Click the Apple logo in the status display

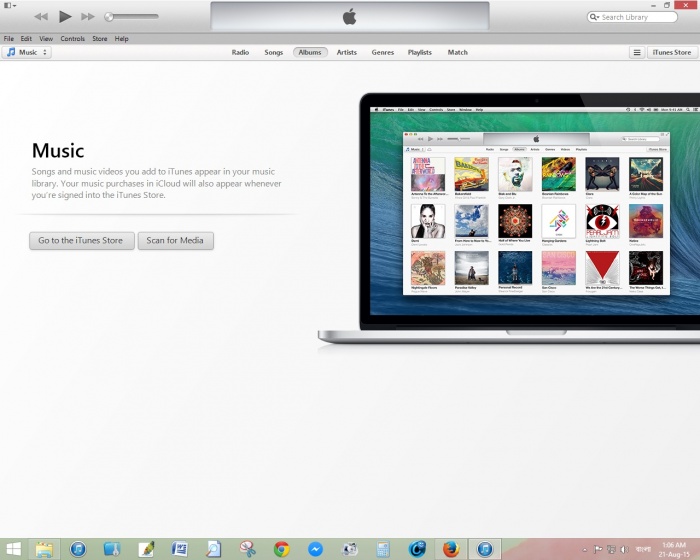(350, 17)
